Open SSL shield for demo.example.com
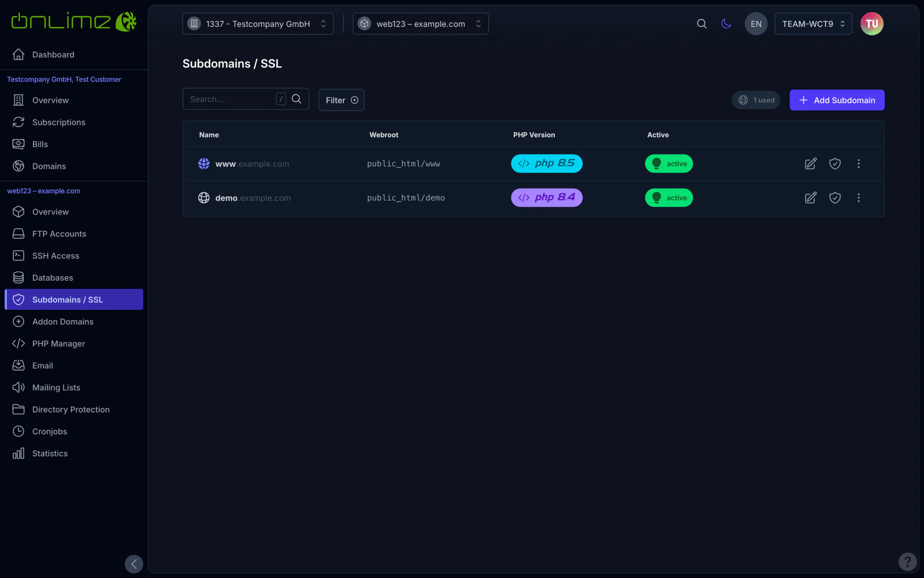The height and width of the screenshot is (578, 924). pos(835,198)
